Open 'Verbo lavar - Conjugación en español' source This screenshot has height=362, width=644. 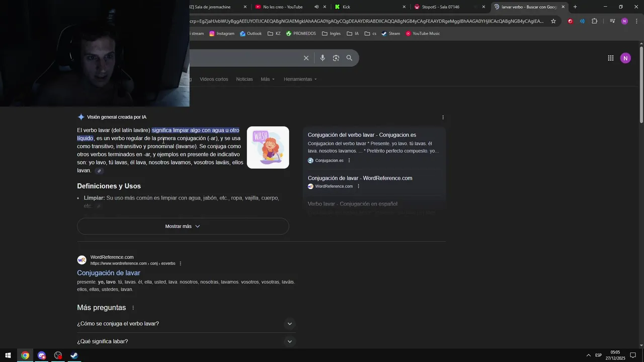pyautogui.click(x=353, y=204)
